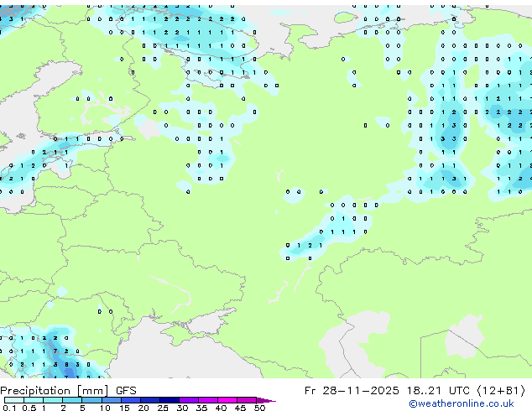Click the "25" legend scale label
The height and width of the screenshot is (411, 532).
point(163,408)
